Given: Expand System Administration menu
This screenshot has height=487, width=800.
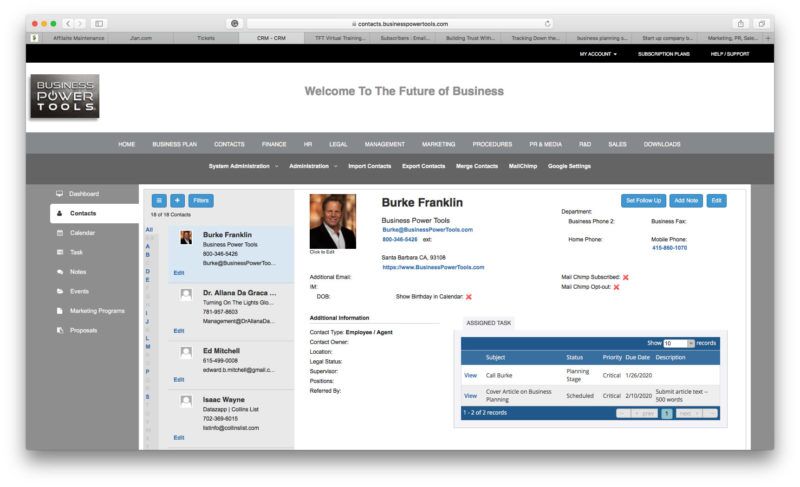Looking at the screenshot, I should pos(244,166).
